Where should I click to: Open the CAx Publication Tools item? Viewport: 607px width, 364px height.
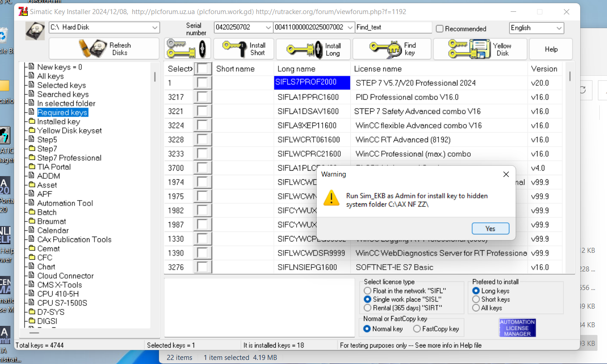click(x=74, y=240)
